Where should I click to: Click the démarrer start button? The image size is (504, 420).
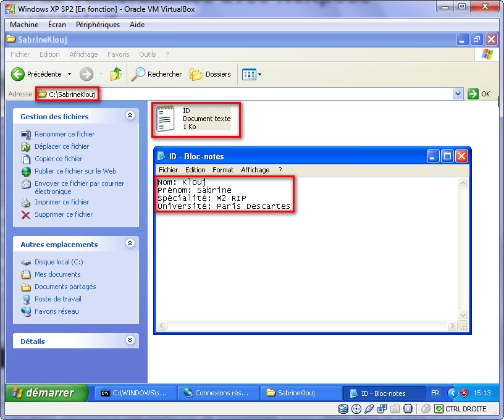tap(47, 393)
